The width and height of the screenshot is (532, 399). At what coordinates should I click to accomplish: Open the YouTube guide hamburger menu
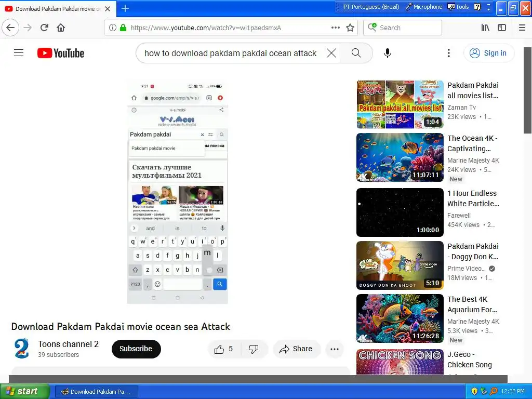(x=19, y=53)
